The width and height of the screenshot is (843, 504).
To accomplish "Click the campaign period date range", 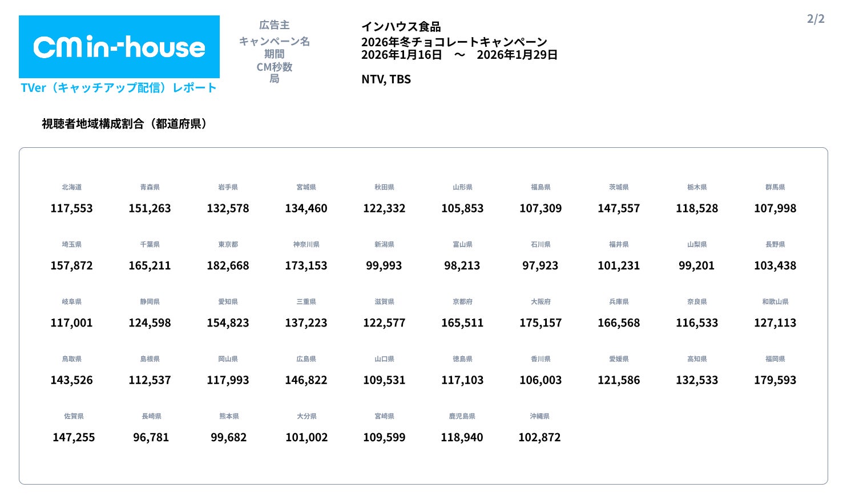I will pos(459,55).
